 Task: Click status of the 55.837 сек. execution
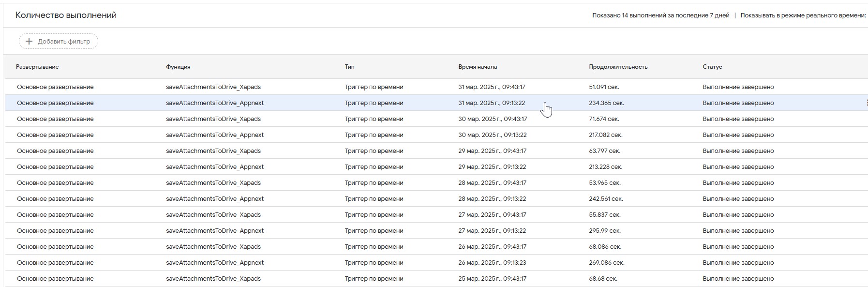point(738,215)
